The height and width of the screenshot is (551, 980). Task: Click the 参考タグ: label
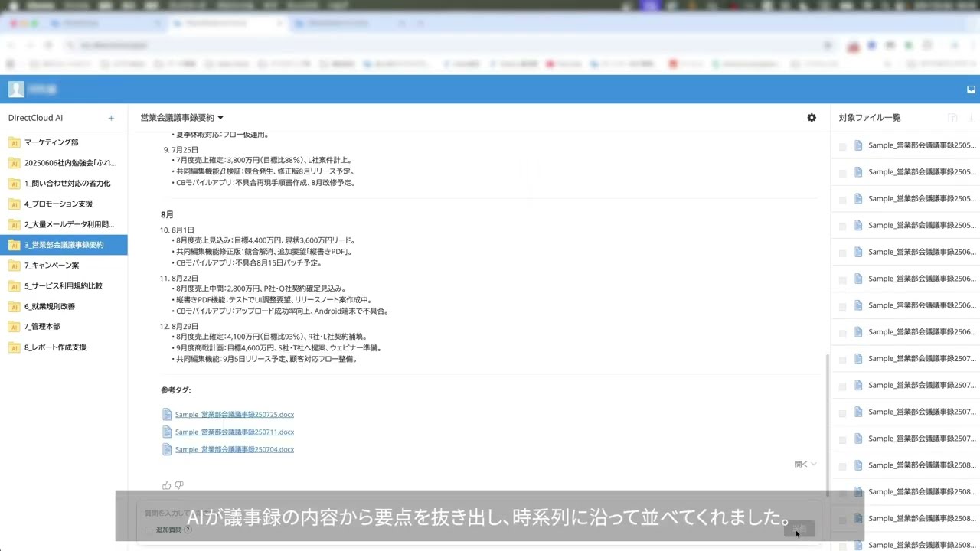pos(175,390)
